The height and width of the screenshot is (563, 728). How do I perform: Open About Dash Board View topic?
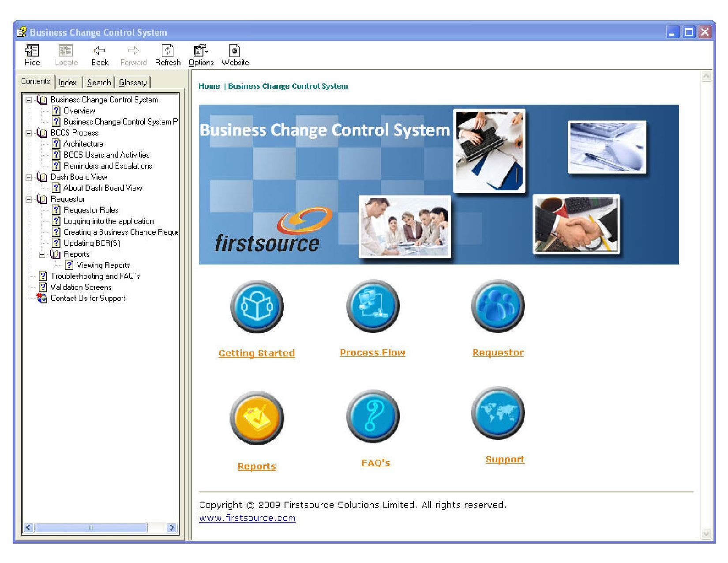pos(103,188)
